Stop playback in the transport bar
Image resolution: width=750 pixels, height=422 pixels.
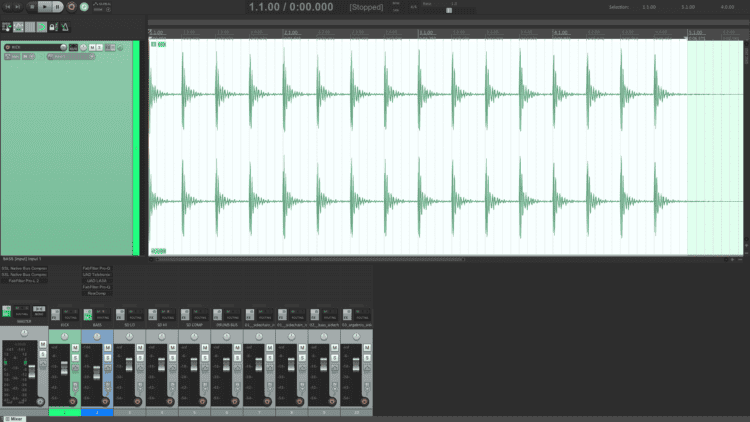[x=32, y=7]
